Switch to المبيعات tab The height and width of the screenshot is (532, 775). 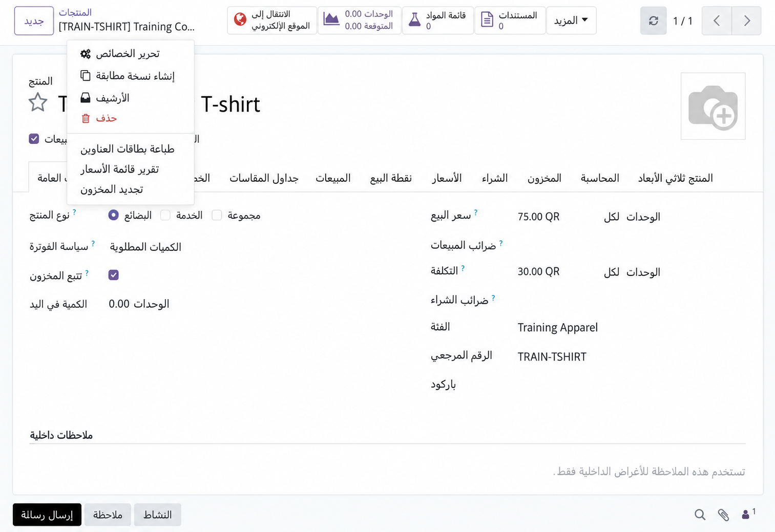tap(333, 178)
